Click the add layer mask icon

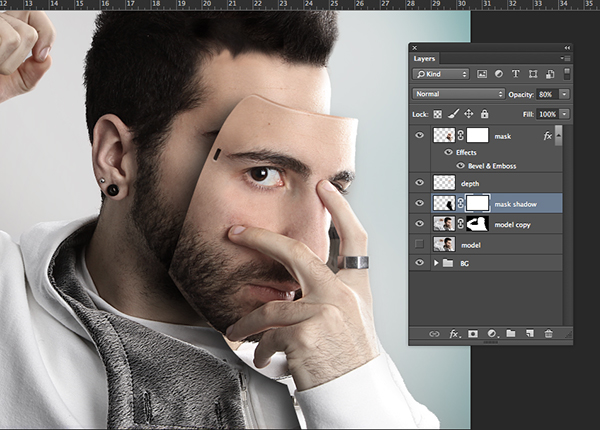click(472, 333)
